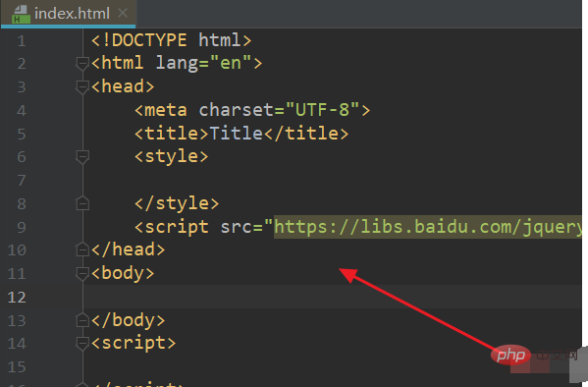Collapse the html tag fold on line 2
Viewport: 588px width, 387px height.
coord(82,63)
